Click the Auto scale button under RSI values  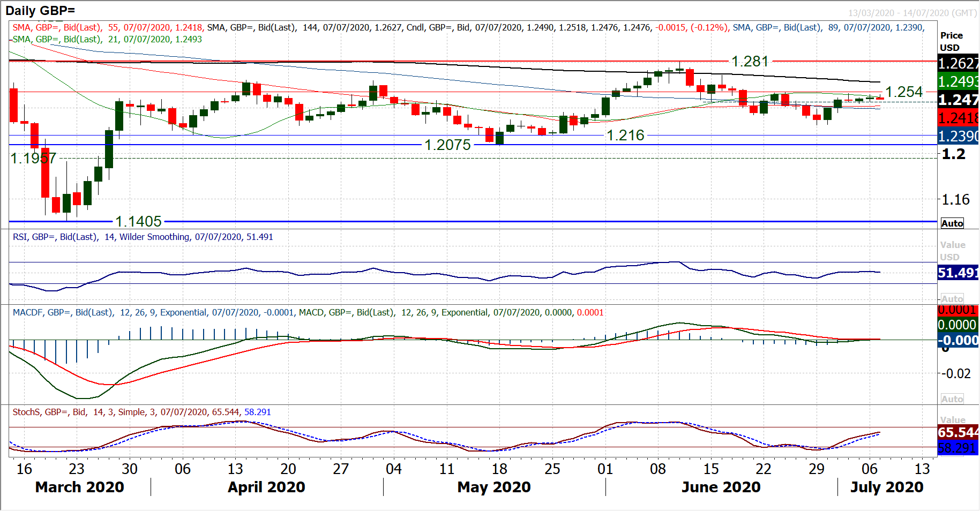[952, 299]
